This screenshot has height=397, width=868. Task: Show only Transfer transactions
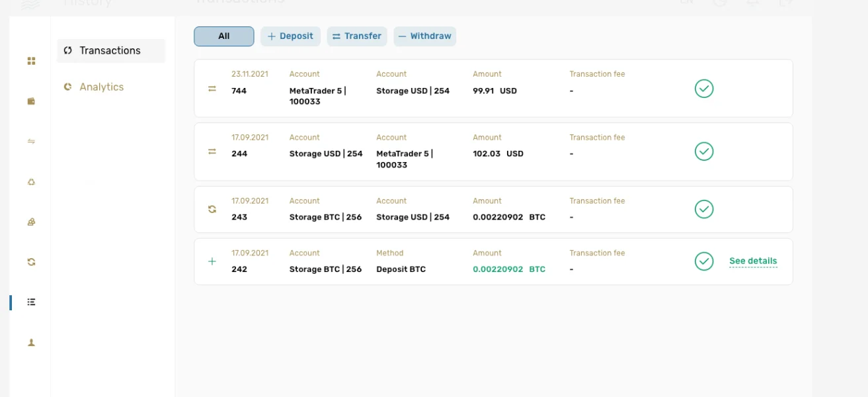357,36
